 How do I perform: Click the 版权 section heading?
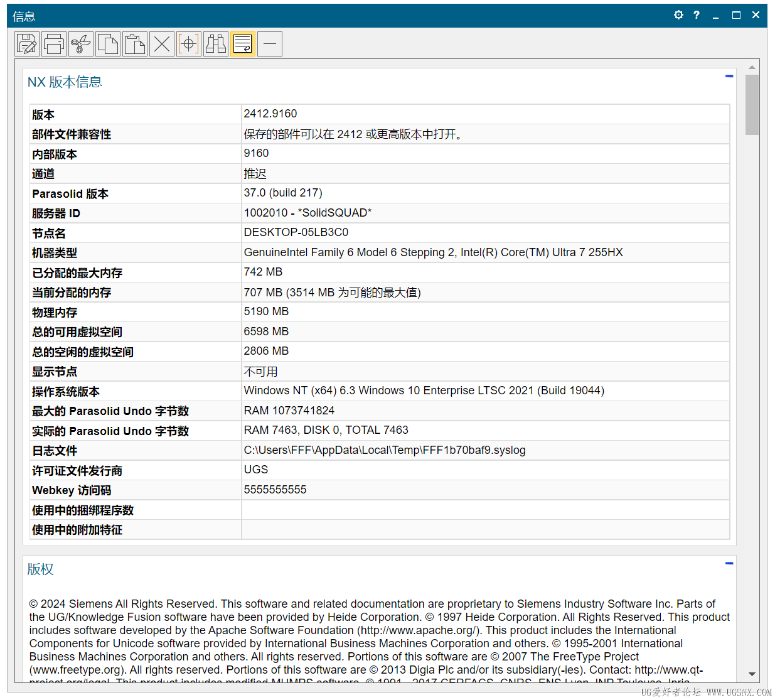(41, 569)
